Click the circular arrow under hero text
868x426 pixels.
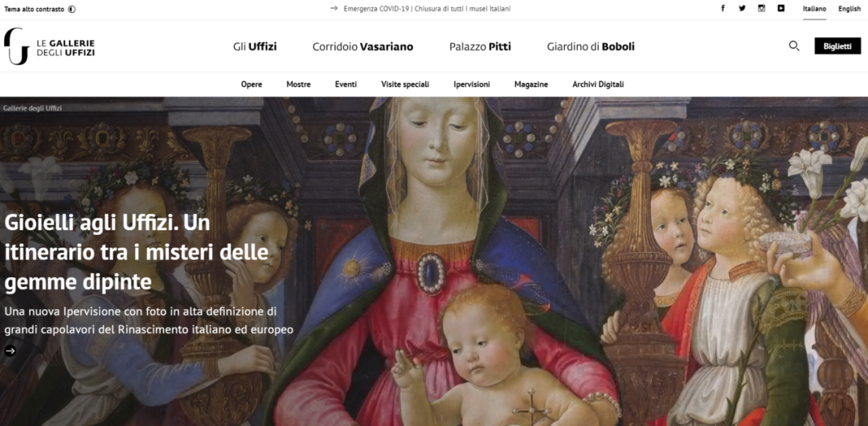click(10, 350)
